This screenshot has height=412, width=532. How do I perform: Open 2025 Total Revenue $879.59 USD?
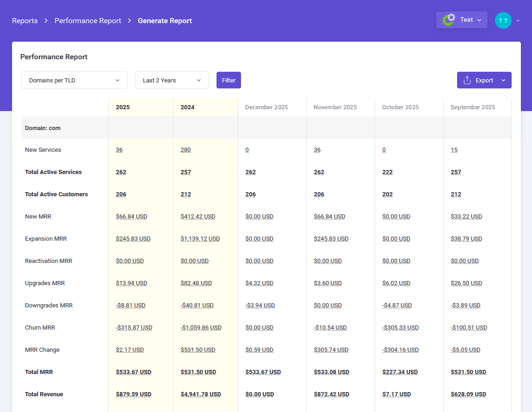click(133, 394)
